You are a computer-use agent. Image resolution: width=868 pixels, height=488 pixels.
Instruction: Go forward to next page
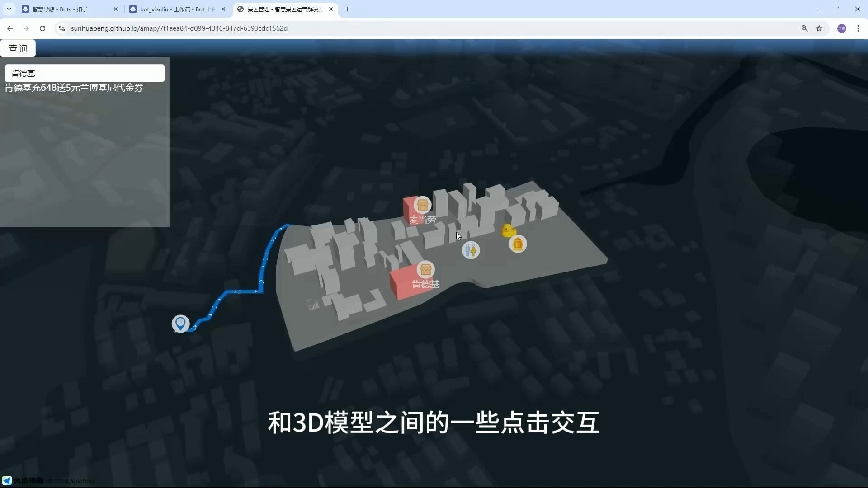click(x=26, y=28)
